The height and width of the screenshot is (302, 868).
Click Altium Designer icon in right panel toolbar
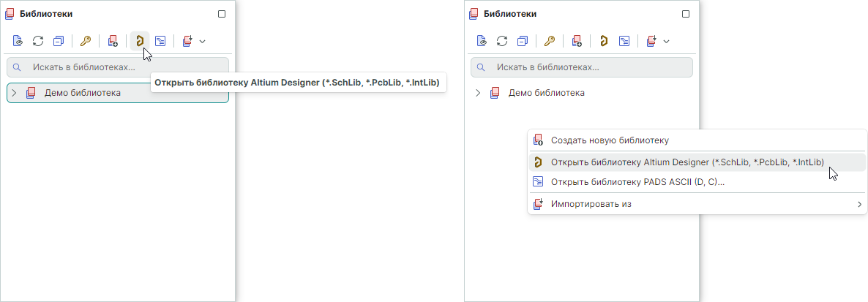tap(603, 41)
